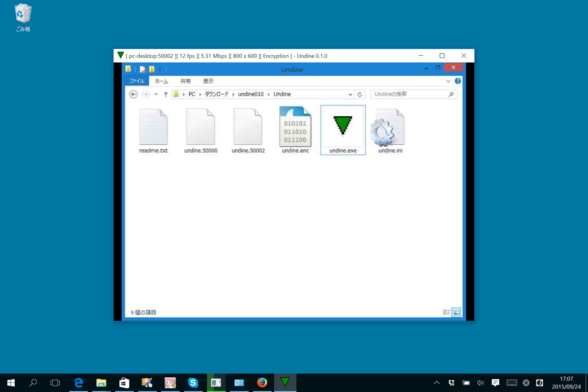
Task: Select the undine.ini configuration file icon
Action: (x=389, y=126)
